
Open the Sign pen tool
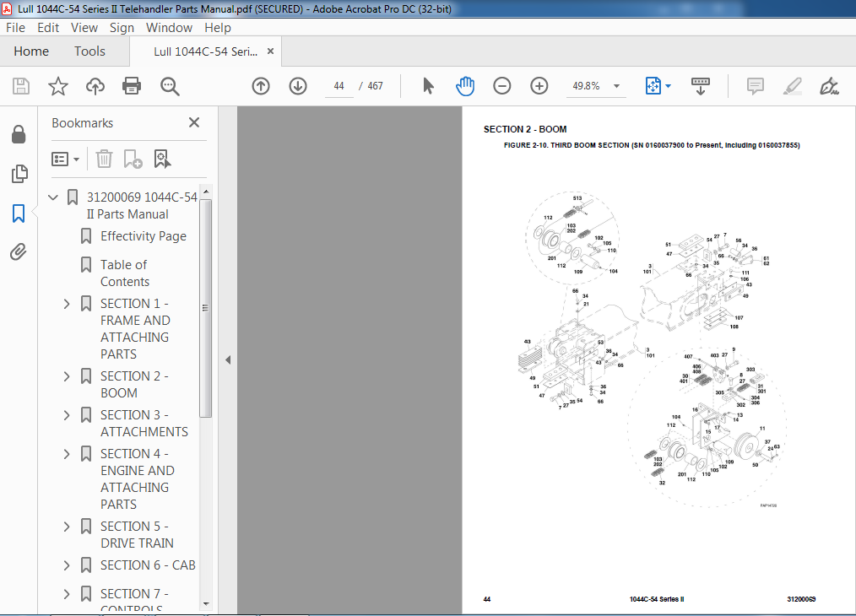tap(829, 86)
